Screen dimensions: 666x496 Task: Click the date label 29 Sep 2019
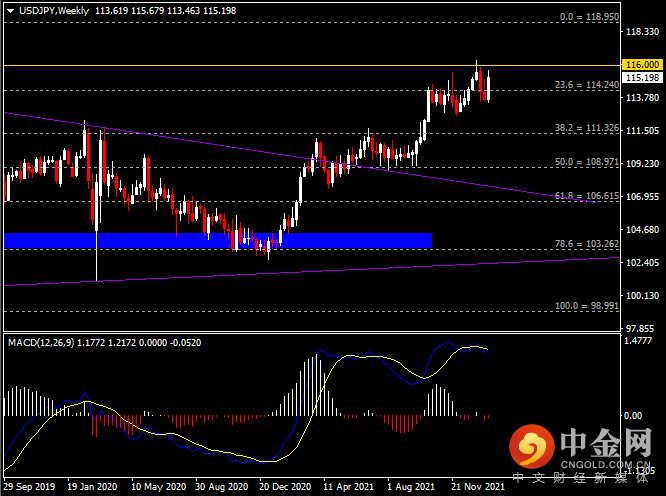29,487
